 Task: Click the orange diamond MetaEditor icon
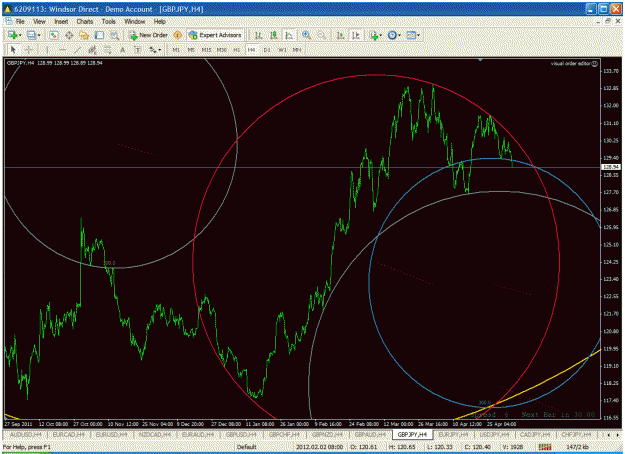[178, 35]
